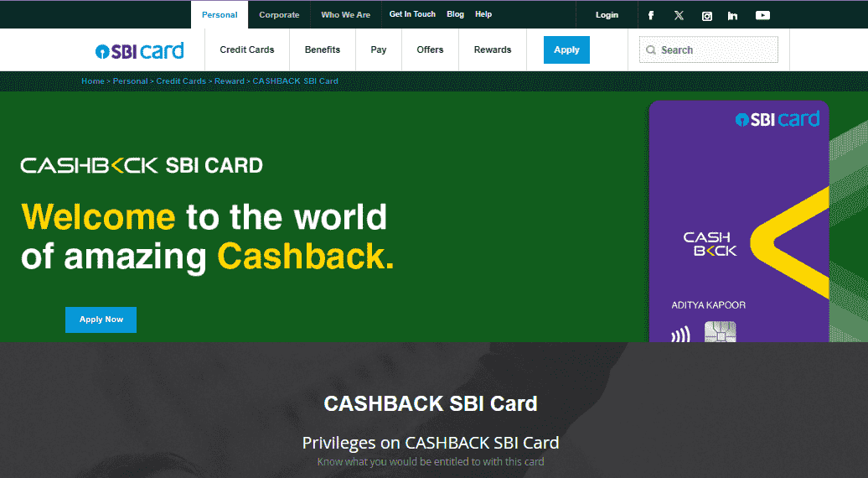The height and width of the screenshot is (478, 868).
Task: Go to Home via breadcrumb link
Action: [92, 81]
